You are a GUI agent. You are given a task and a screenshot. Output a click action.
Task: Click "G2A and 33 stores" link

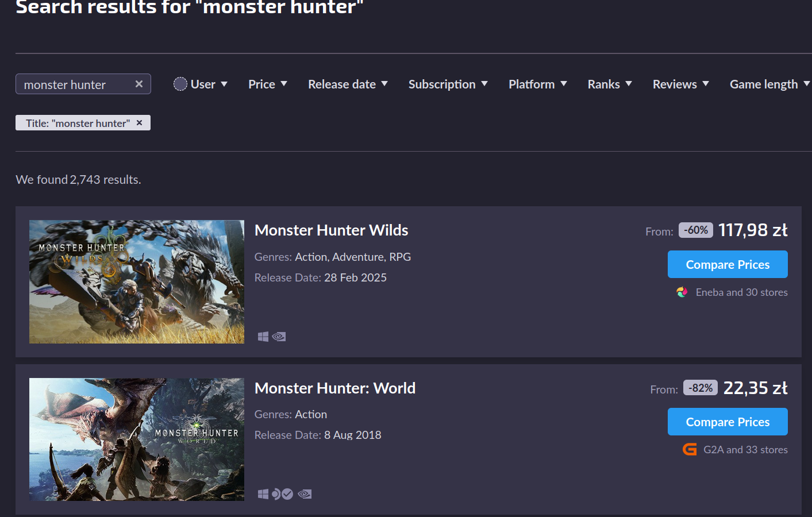click(745, 450)
